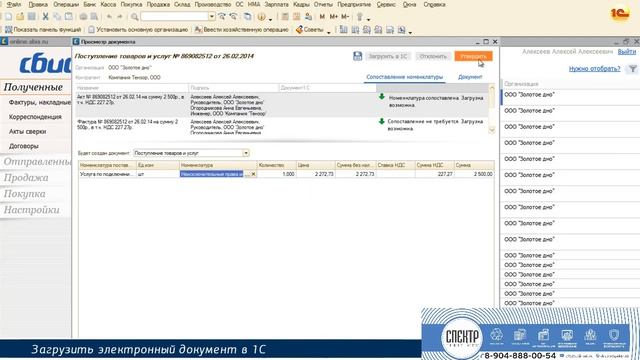Switch to the Документ tab
Viewport: 640px width, 360px height.
pos(470,77)
